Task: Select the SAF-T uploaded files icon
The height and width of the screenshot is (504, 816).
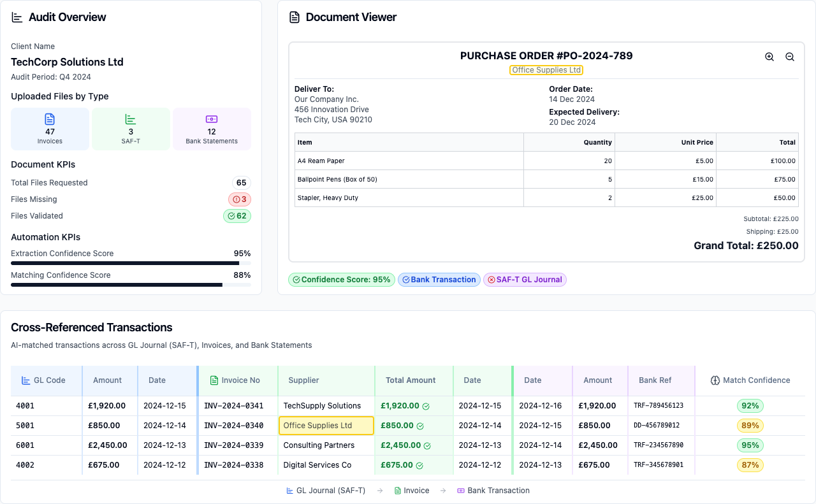Action: [x=131, y=119]
